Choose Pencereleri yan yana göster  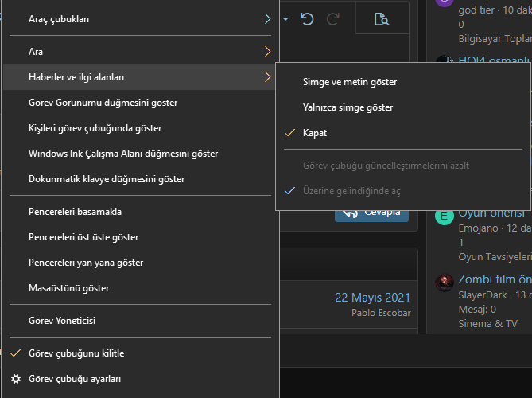(141, 263)
